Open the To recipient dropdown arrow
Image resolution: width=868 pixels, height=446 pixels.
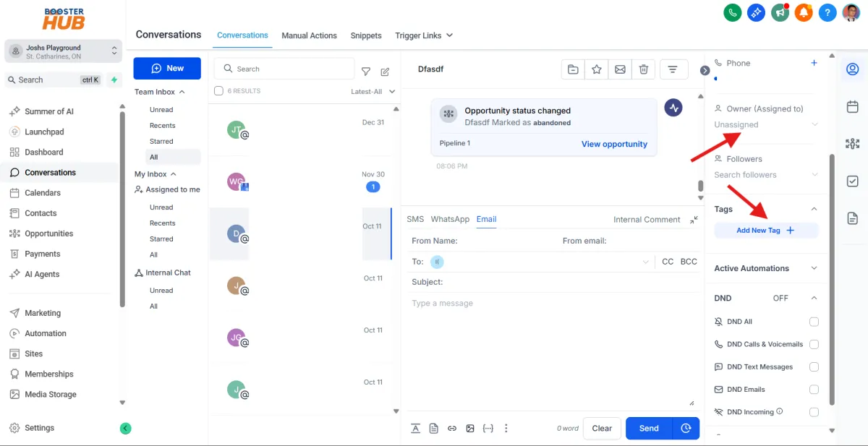(645, 262)
